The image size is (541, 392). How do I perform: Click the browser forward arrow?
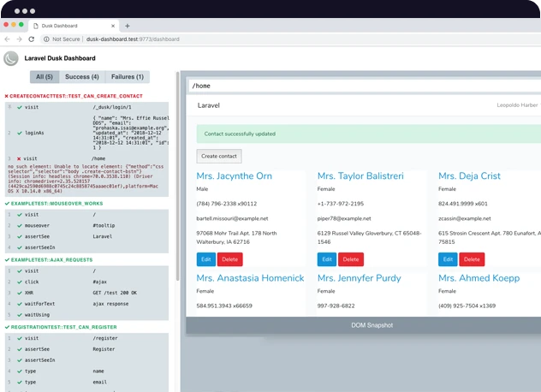pyautogui.click(x=20, y=39)
